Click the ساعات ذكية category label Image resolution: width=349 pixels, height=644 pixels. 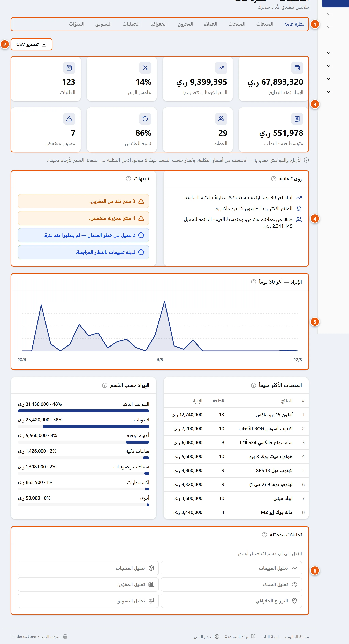(138, 451)
